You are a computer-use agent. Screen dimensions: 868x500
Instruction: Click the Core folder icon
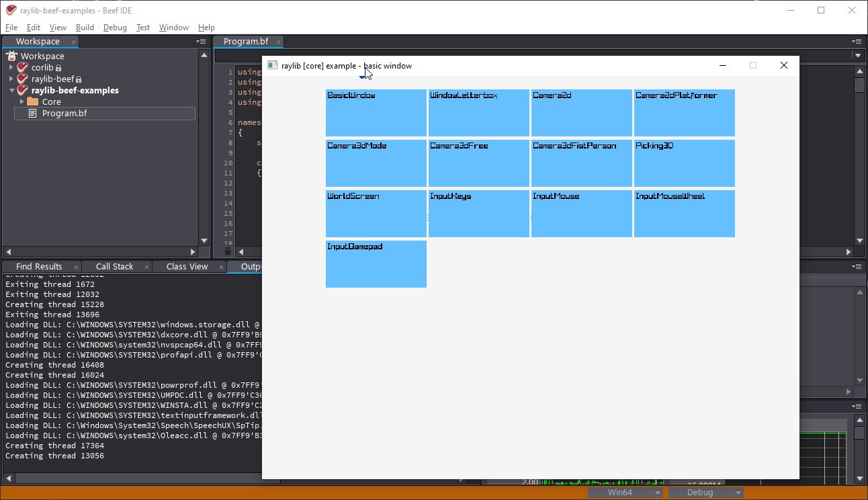click(x=32, y=101)
